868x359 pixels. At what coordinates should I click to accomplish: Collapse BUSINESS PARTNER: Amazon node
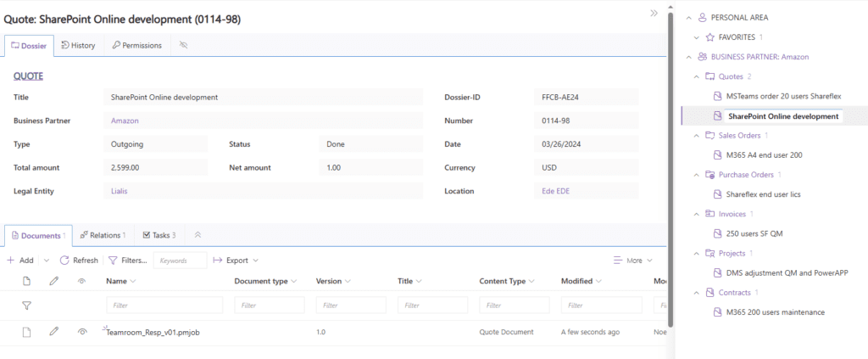[x=688, y=57]
